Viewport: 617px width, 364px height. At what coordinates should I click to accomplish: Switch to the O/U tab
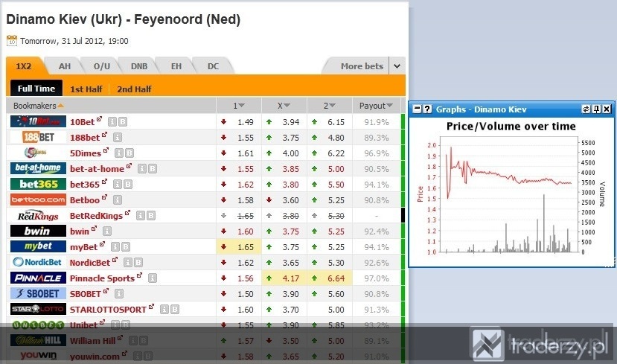click(x=102, y=66)
